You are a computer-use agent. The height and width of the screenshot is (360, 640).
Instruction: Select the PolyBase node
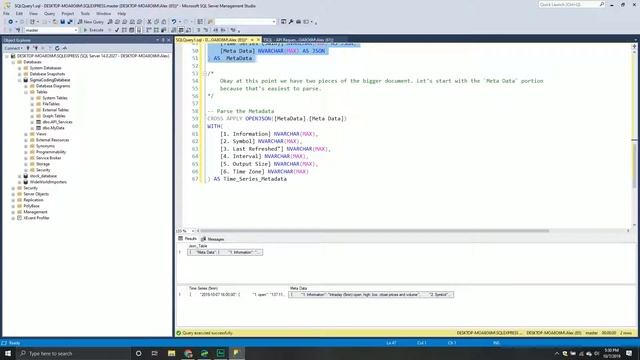(31, 206)
